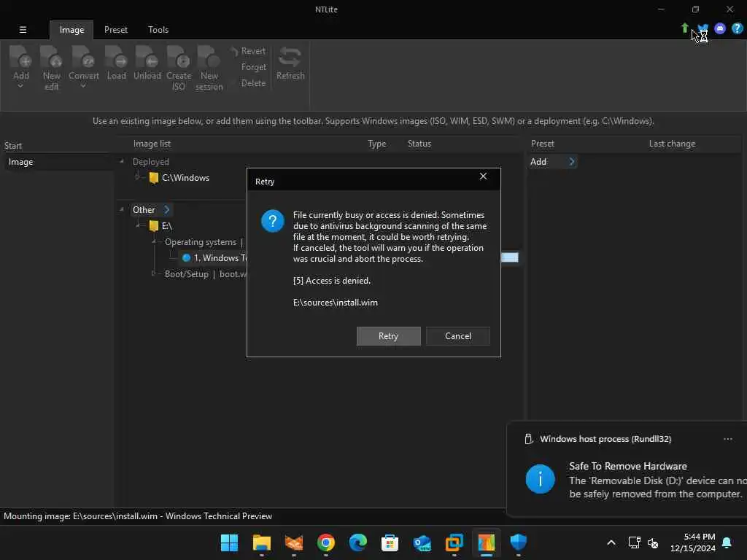Open Windows Security shield in taskbar
Screen dimensions: 747x560
click(519, 542)
